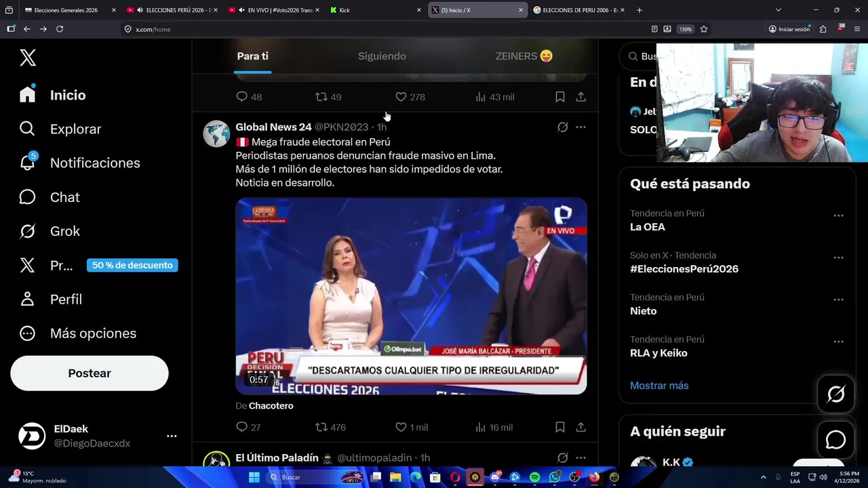Open the Notificaciones bell icon

tap(27, 163)
